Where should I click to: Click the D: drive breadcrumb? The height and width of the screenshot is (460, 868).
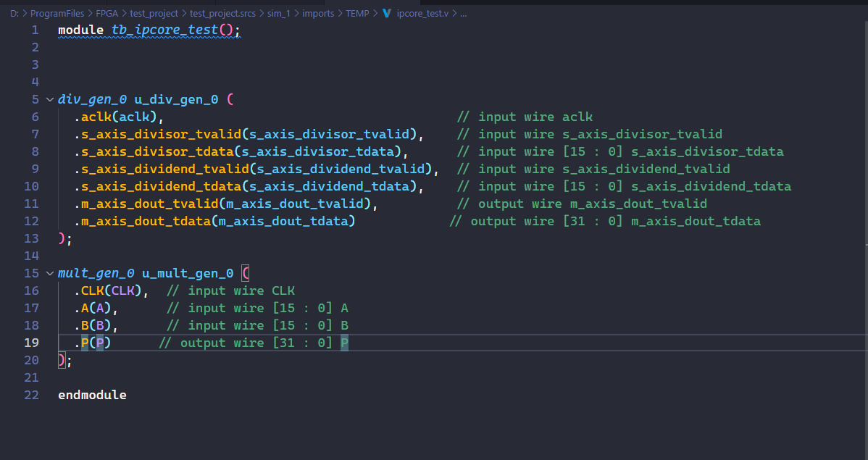pyautogui.click(x=14, y=13)
